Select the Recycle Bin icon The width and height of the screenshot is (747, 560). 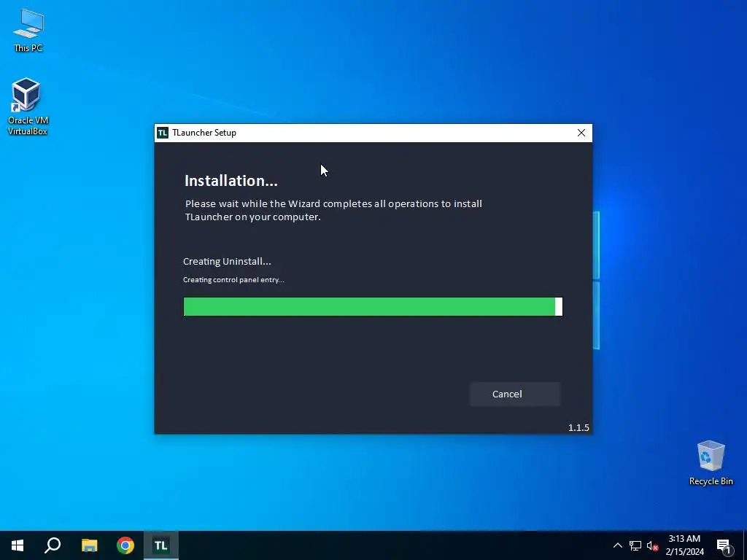tap(711, 463)
